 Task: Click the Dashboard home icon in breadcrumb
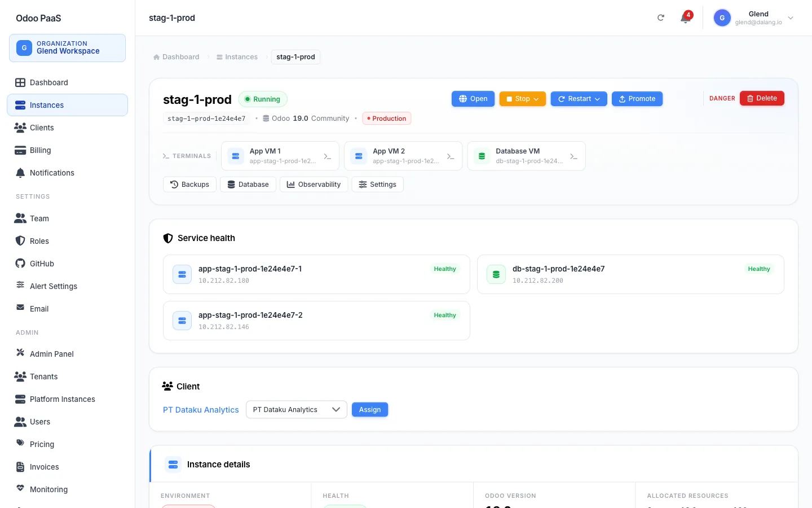click(x=157, y=57)
